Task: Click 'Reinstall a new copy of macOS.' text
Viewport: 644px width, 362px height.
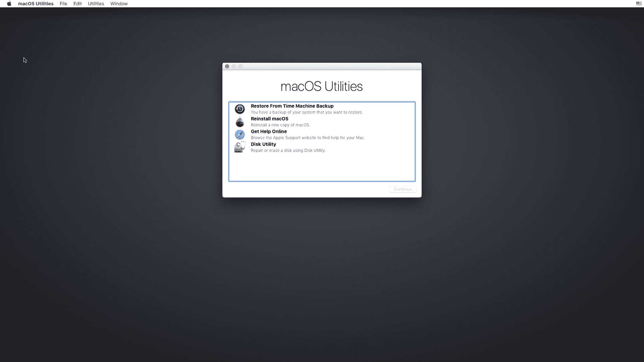Action: (280, 125)
